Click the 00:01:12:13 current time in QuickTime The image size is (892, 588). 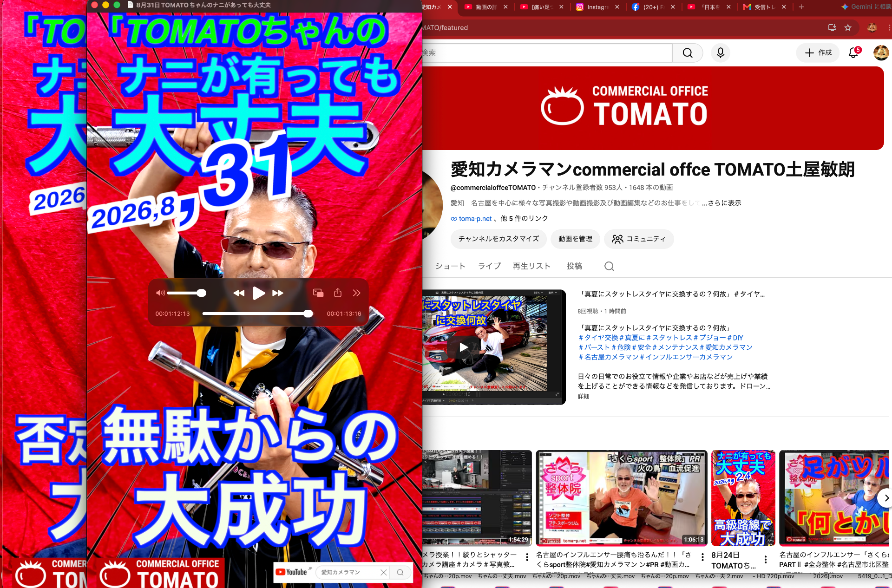(x=172, y=314)
